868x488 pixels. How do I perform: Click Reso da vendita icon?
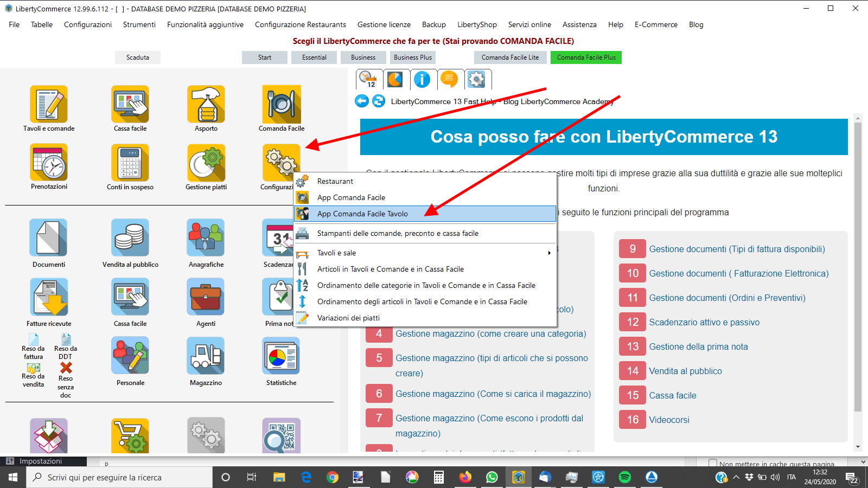[x=33, y=367]
